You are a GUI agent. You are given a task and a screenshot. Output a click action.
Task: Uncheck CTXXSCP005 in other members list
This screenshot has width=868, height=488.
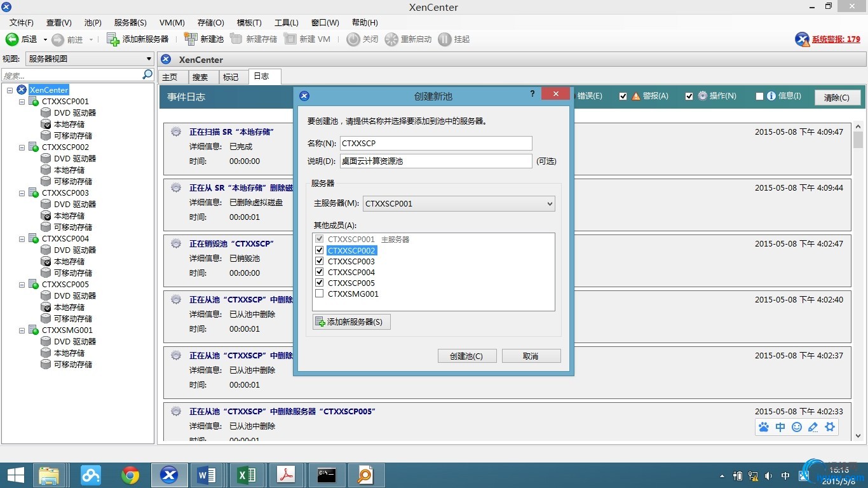click(x=320, y=283)
